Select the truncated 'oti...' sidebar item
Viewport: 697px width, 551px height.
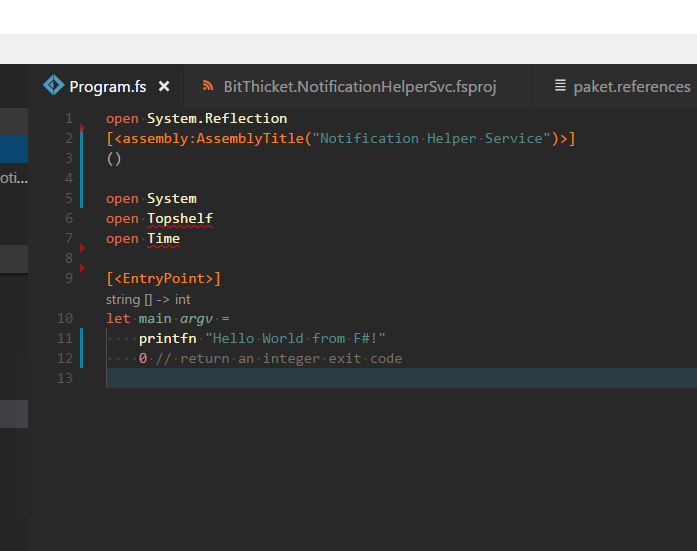click(x=14, y=179)
